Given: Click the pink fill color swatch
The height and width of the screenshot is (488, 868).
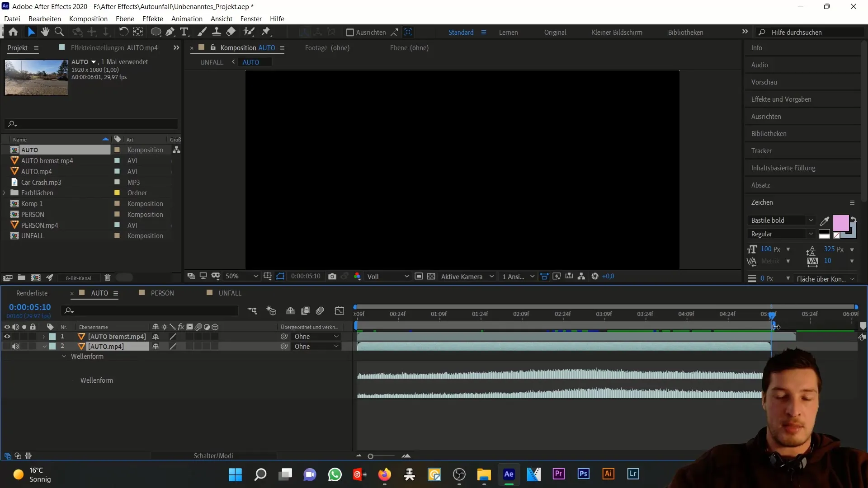Looking at the screenshot, I should (840, 223).
